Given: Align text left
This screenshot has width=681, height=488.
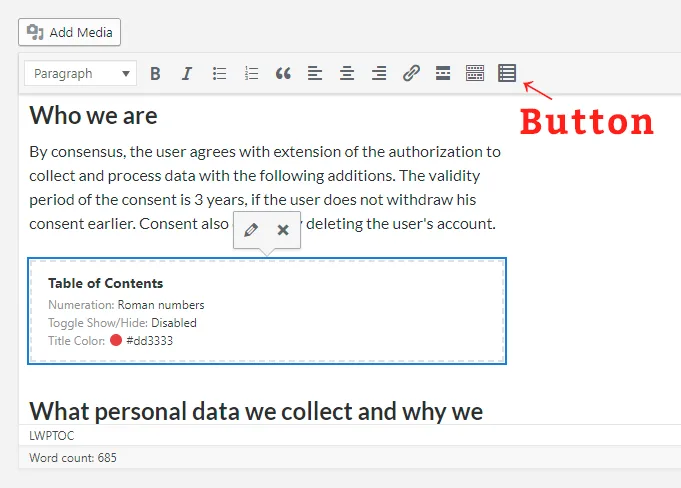Looking at the screenshot, I should (x=315, y=73).
